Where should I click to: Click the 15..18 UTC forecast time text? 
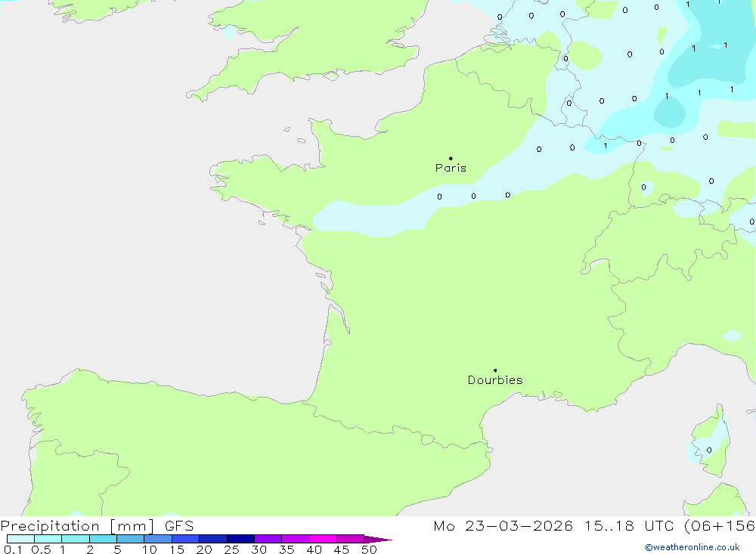tap(621, 526)
